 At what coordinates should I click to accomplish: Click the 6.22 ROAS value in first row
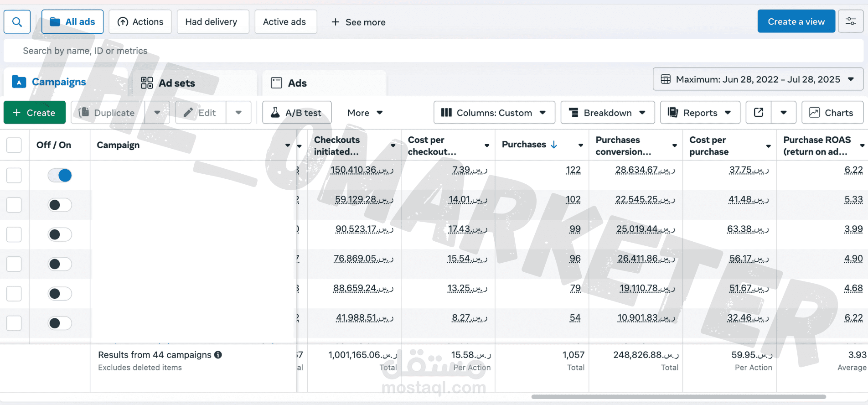[853, 170]
